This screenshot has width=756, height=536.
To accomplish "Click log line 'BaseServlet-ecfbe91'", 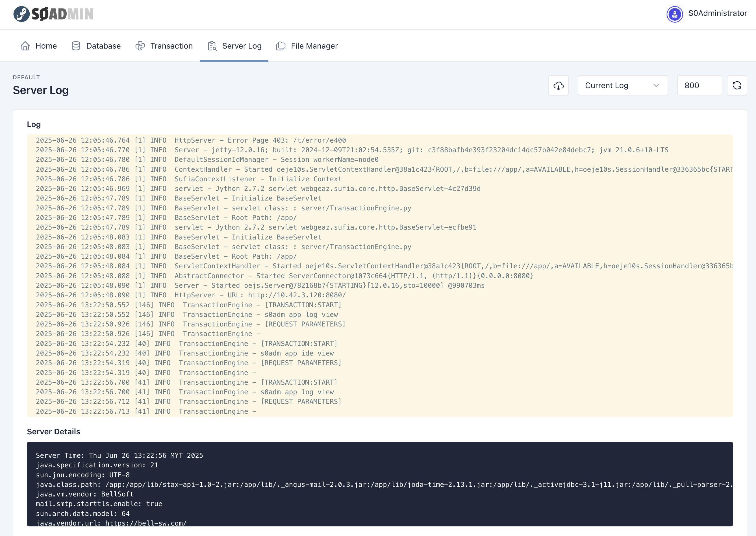I will [x=256, y=227].
